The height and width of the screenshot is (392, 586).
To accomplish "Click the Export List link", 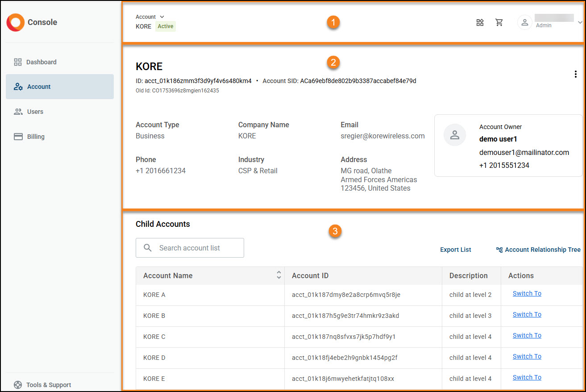I will coord(455,250).
